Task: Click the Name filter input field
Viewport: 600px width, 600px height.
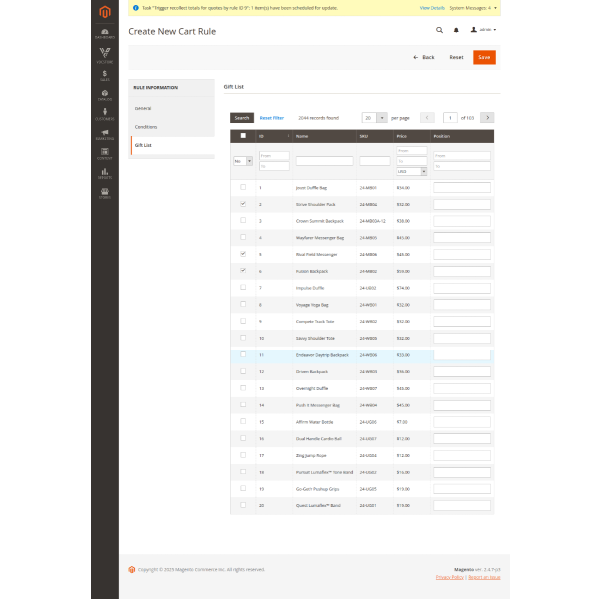Action: click(x=324, y=160)
